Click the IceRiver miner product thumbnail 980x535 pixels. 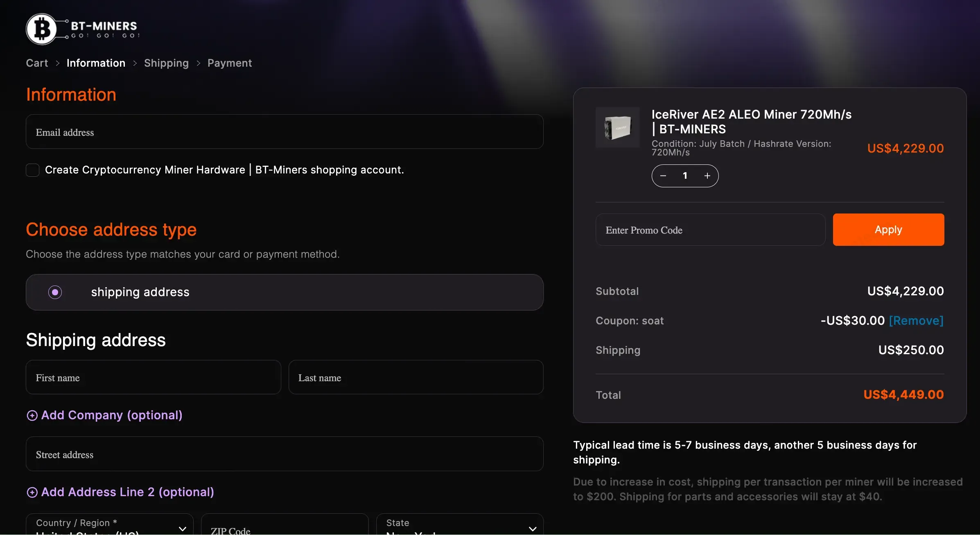(617, 128)
